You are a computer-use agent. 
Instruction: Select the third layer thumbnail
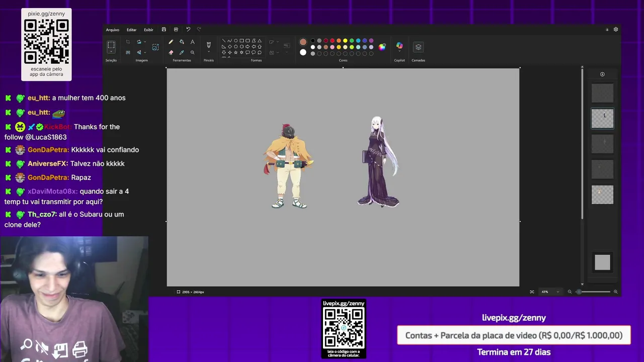[x=602, y=144]
